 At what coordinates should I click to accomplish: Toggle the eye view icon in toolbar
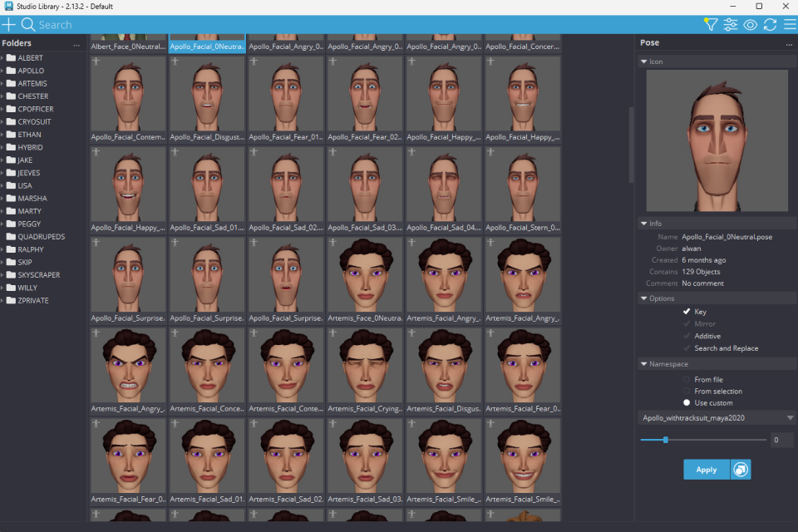pos(750,24)
